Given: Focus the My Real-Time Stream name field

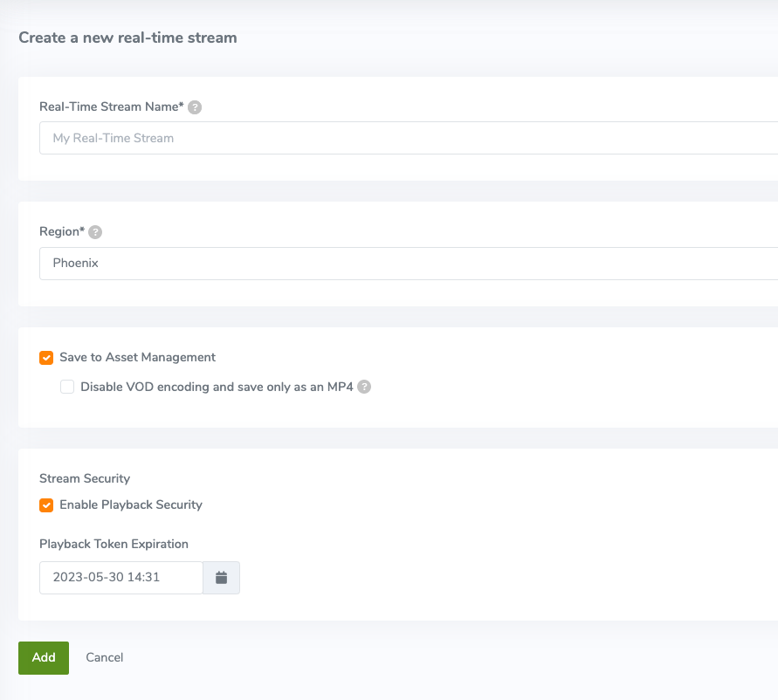Looking at the screenshot, I should [x=409, y=138].
